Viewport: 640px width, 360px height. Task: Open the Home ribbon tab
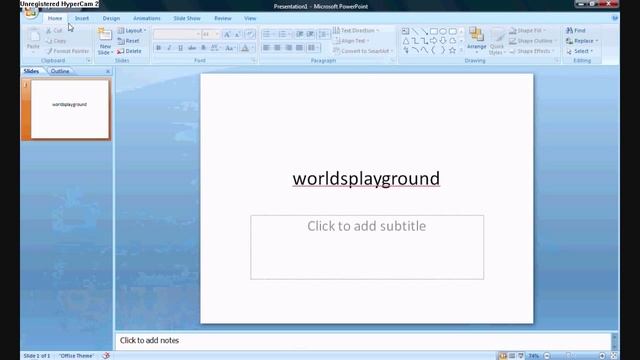[x=55, y=18]
